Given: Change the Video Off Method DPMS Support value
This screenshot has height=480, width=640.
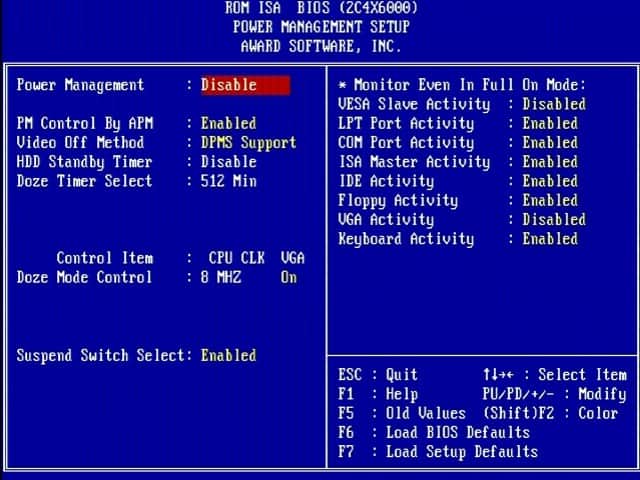Looking at the screenshot, I should [249, 143].
